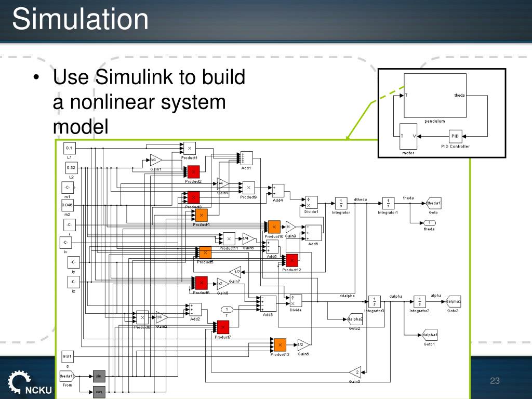Select the L2 constant block (0.32)
532x399 pixels.
[71, 168]
